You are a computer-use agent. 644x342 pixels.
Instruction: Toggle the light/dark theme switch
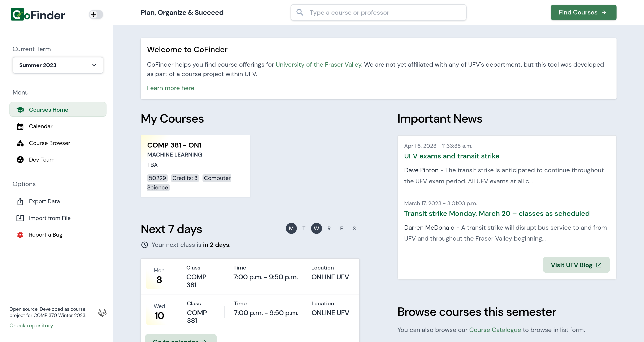[x=96, y=14]
